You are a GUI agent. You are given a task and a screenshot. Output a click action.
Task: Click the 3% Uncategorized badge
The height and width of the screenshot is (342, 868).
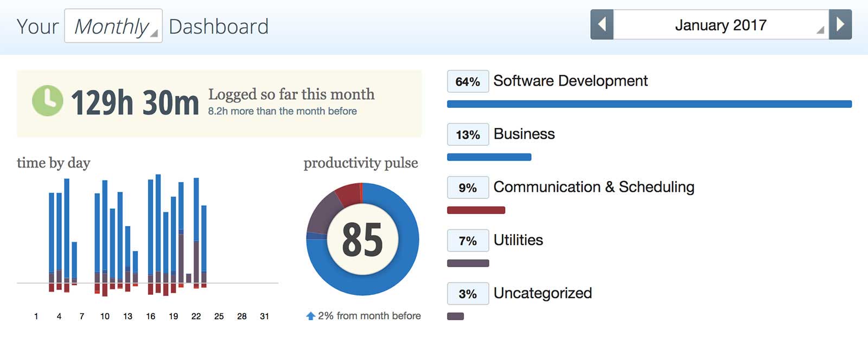[468, 294]
